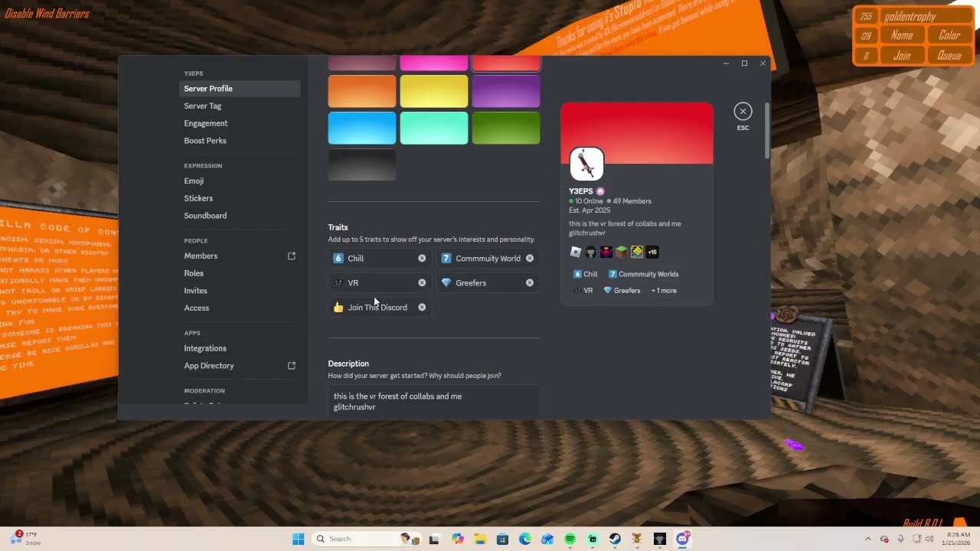Click the Color button in game overlay

[x=949, y=35]
